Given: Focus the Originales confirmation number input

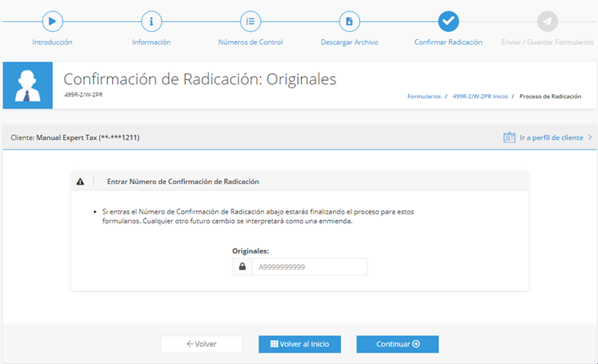Looking at the screenshot, I should [310, 267].
